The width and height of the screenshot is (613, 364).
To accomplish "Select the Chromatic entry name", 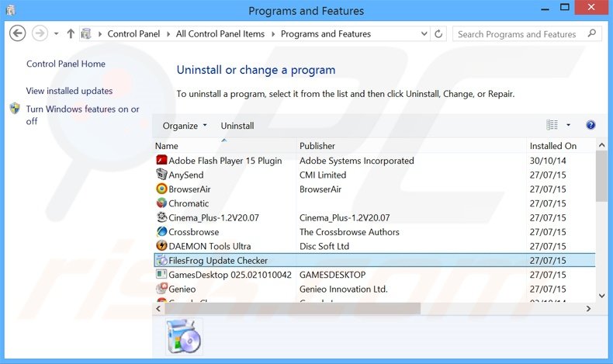I will pyautogui.click(x=189, y=203).
